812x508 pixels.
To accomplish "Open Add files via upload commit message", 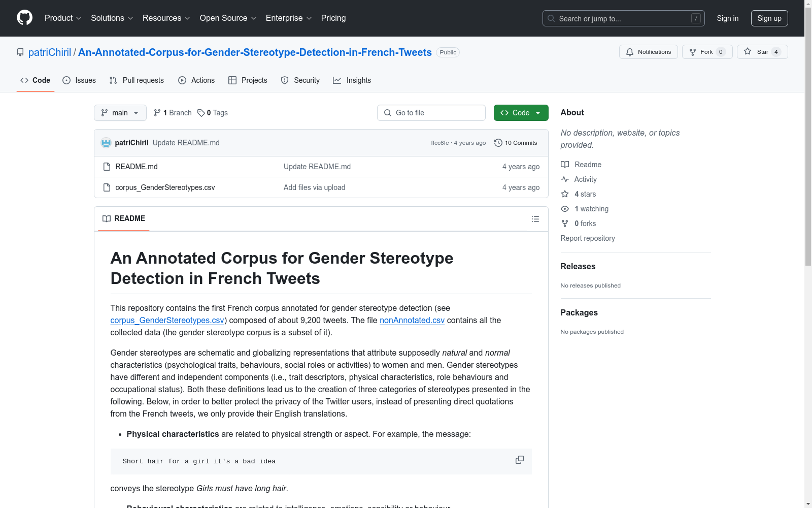I will click(x=314, y=187).
